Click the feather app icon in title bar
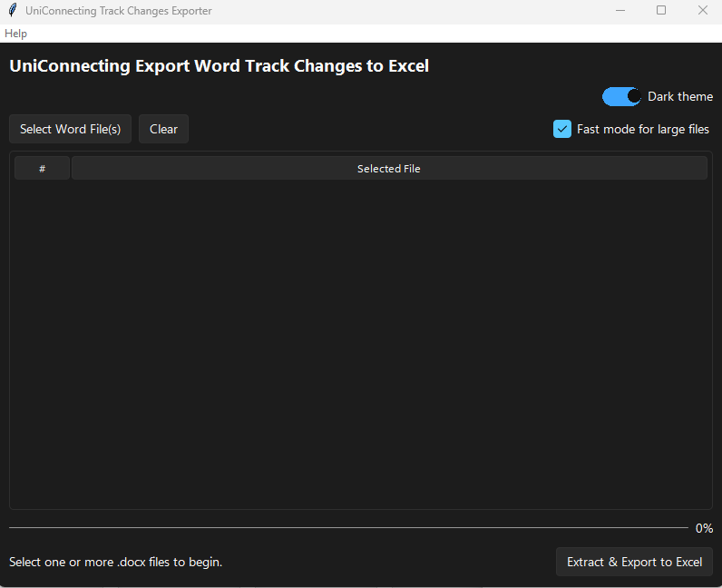722x588 pixels. pyautogui.click(x=12, y=11)
